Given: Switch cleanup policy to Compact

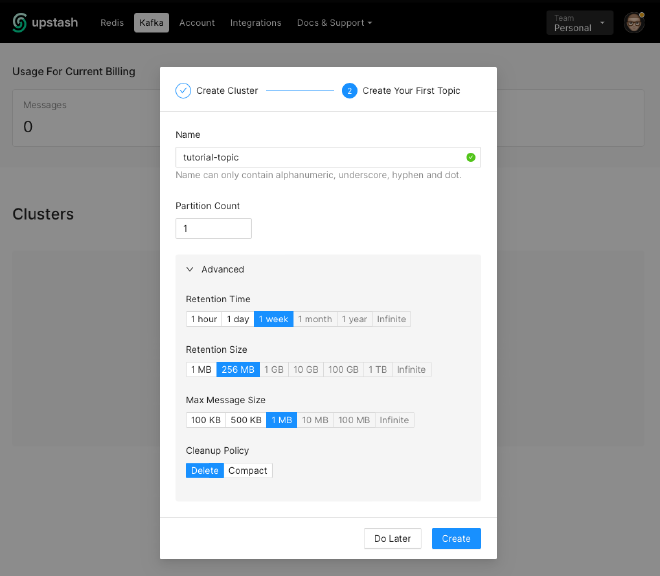Looking at the screenshot, I should click(x=248, y=470).
